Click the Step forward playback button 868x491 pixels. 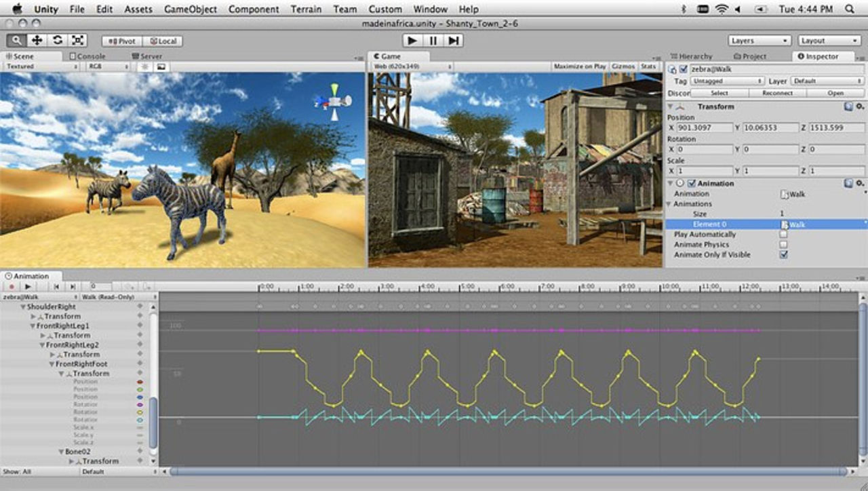(454, 41)
